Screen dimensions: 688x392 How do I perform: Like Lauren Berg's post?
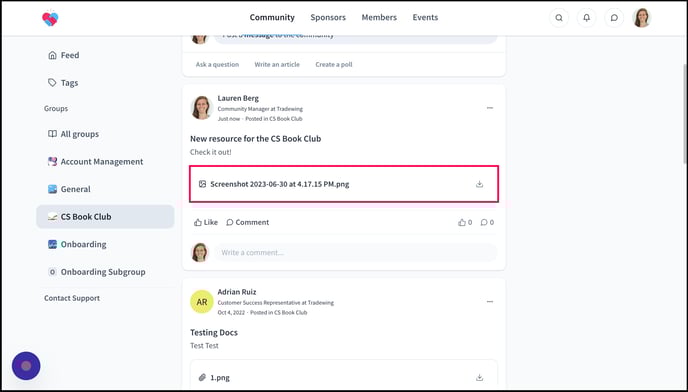point(206,223)
